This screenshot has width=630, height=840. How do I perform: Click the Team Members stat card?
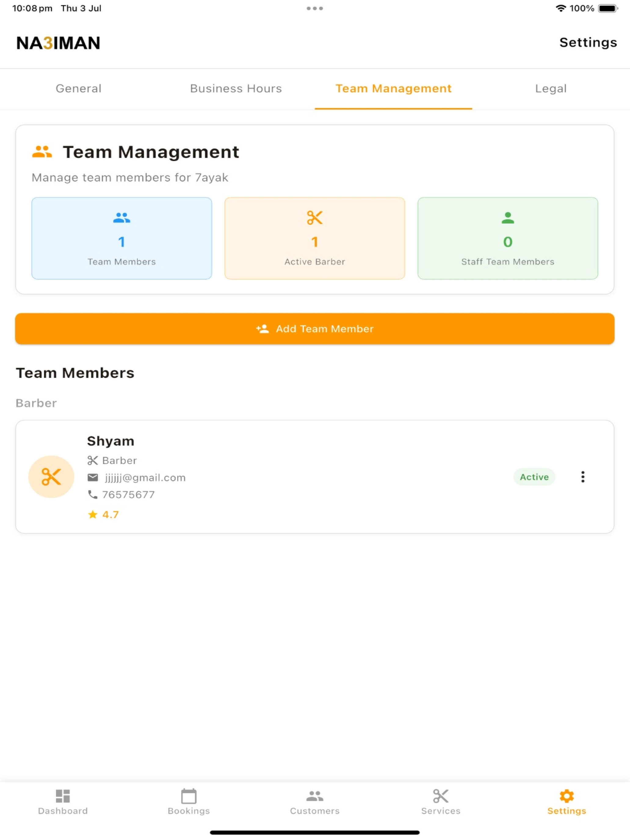122,238
